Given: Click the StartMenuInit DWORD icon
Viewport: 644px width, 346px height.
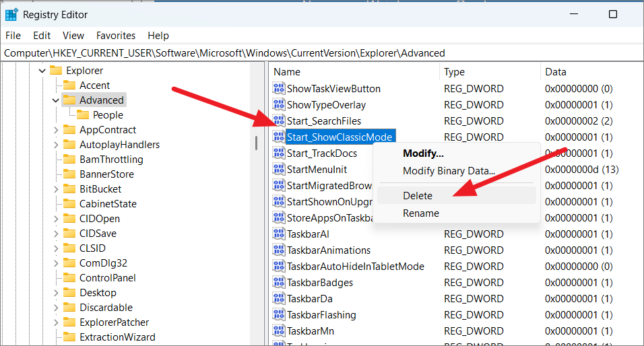Looking at the screenshot, I should [279, 169].
